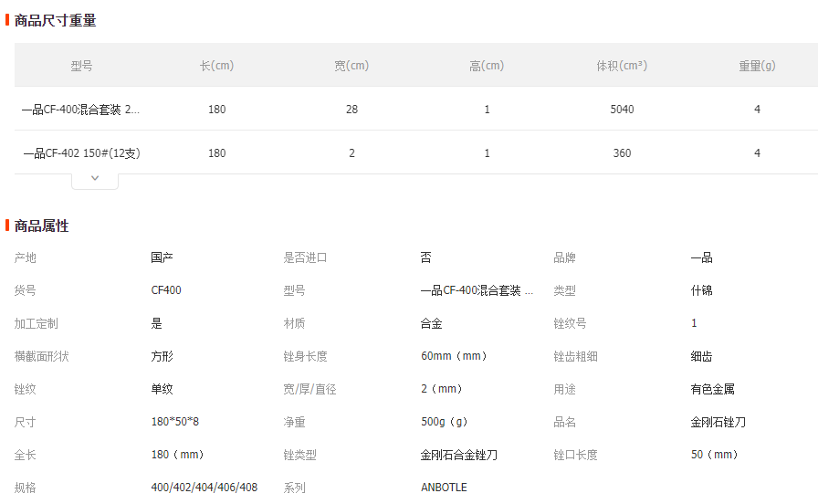This screenshot has height=504, width=818.
Task: Click the 重量(g) column header
Action: click(757, 66)
